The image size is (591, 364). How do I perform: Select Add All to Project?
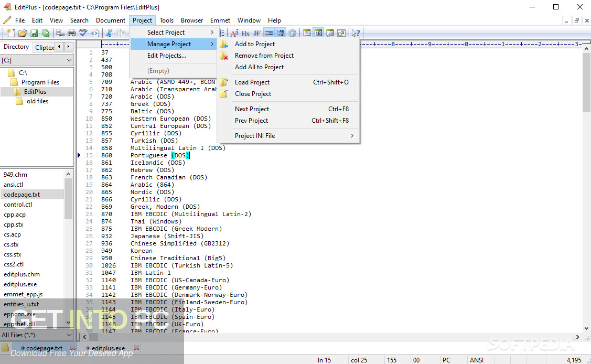(289, 67)
